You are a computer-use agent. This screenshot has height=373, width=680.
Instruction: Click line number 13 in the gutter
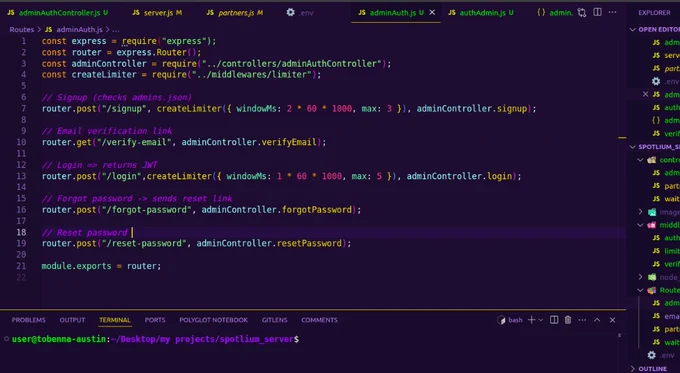coord(21,176)
